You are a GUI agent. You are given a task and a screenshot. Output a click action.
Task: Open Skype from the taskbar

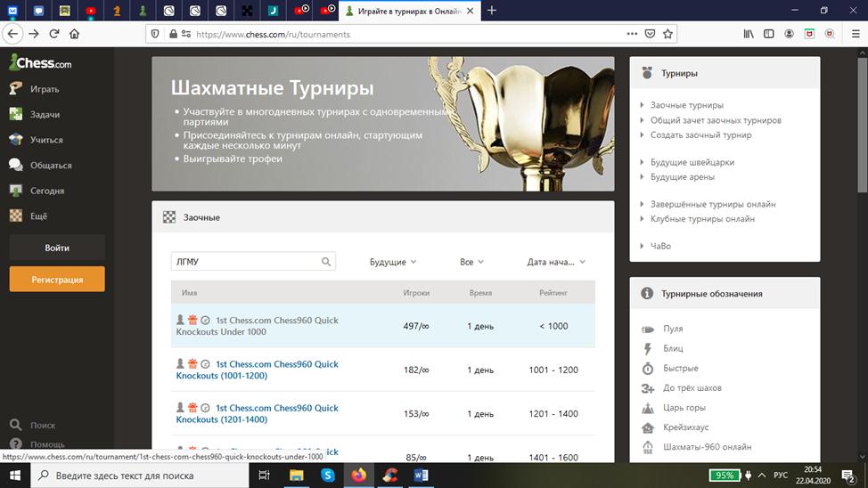328,476
